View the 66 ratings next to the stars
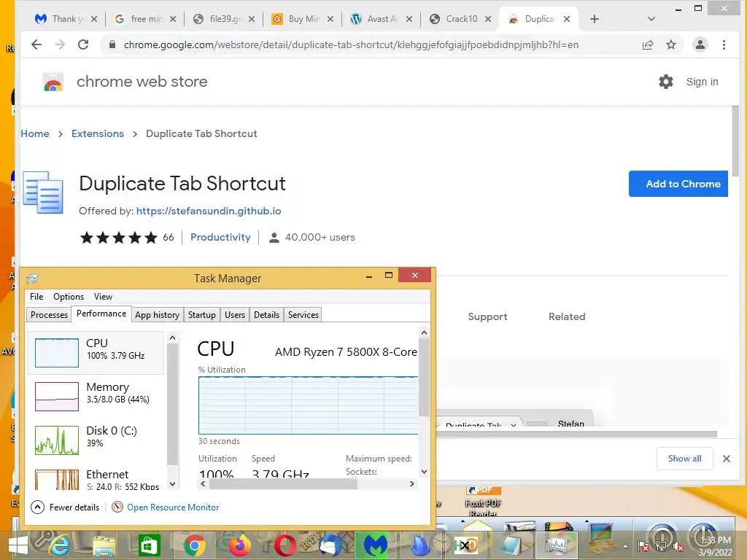The height and width of the screenshot is (560, 747). pos(169,237)
